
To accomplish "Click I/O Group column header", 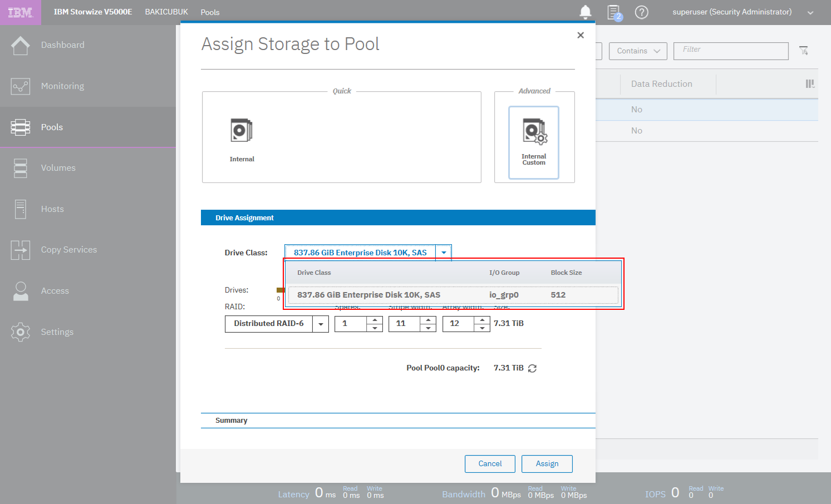I will (504, 273).
